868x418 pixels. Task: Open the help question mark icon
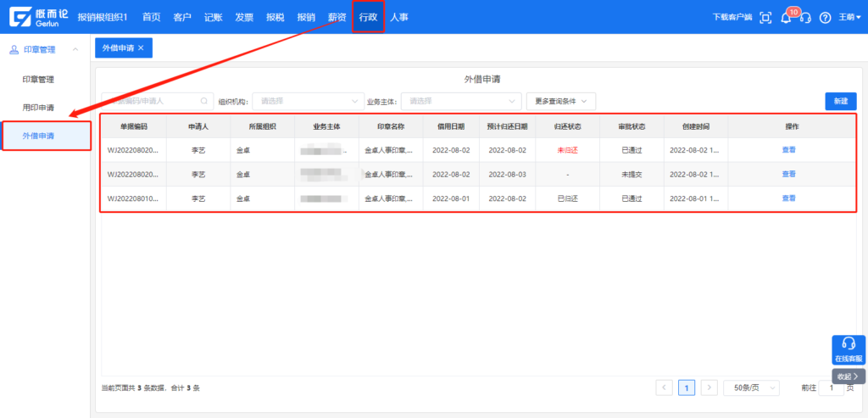coord(826,18)
